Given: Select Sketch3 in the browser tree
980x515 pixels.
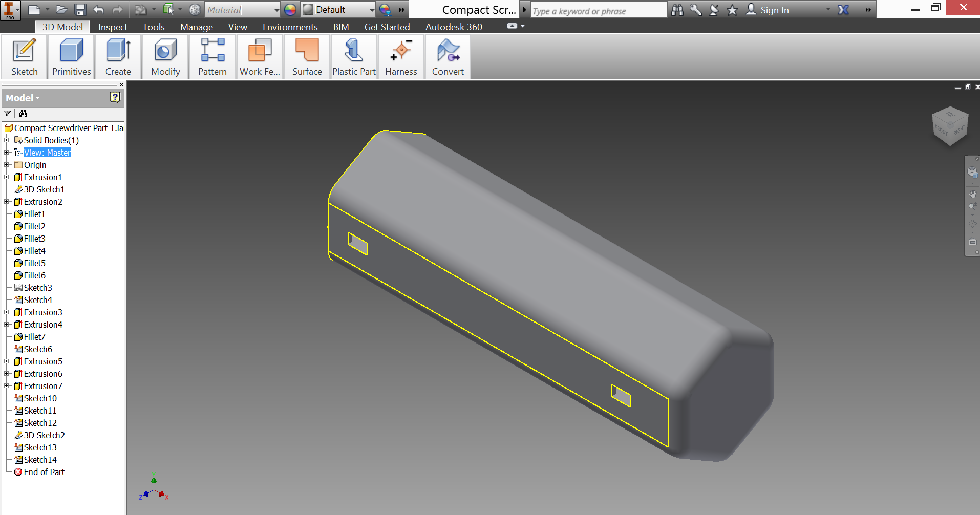Looking at the screenshot, I should (x=38, y=288).
